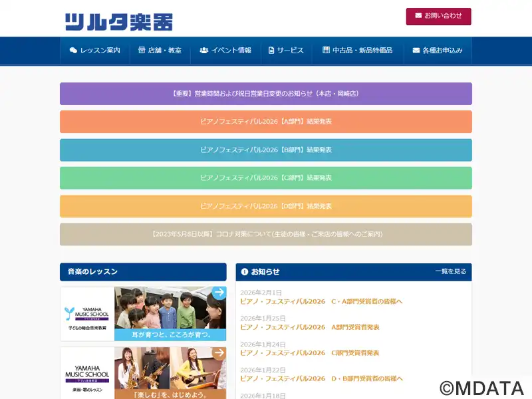This screenshot has height=399, width=532.
Task: Click the document icon beside サービス
Action: (271, 51)
